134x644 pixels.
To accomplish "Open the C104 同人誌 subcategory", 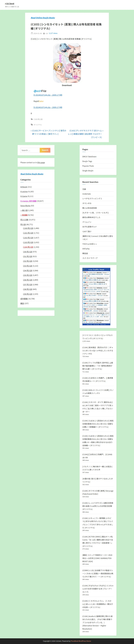I will pyautogui.click(x=28, y=247).
